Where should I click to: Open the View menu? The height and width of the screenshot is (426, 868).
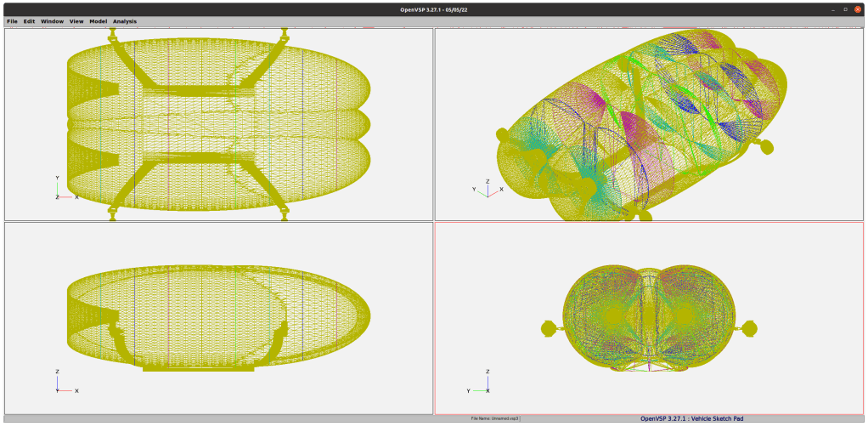[x=76, y=21]
